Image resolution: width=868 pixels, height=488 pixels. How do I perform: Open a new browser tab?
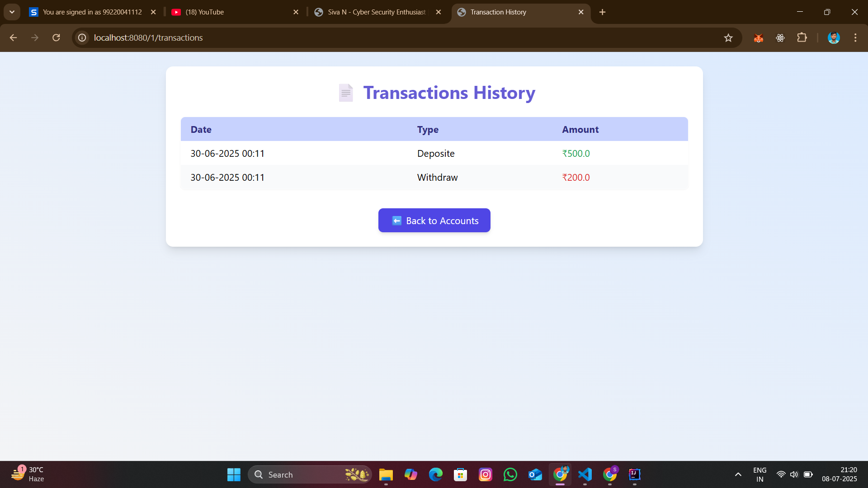pyautogui.click(x=602, y=12)
